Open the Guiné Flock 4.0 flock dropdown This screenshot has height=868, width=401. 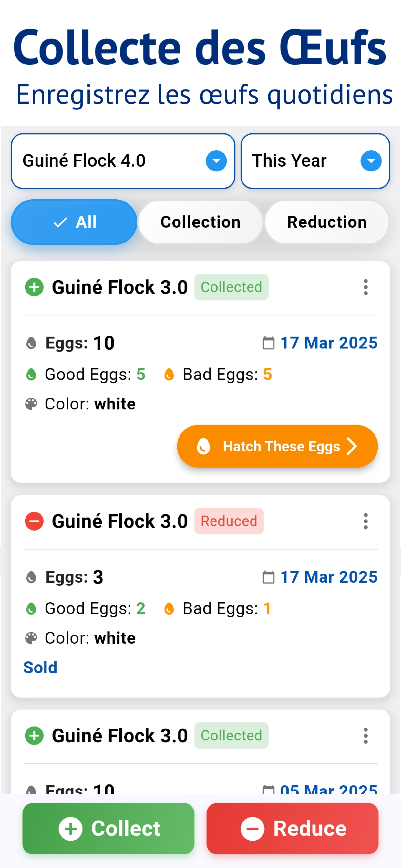point(123,161)
